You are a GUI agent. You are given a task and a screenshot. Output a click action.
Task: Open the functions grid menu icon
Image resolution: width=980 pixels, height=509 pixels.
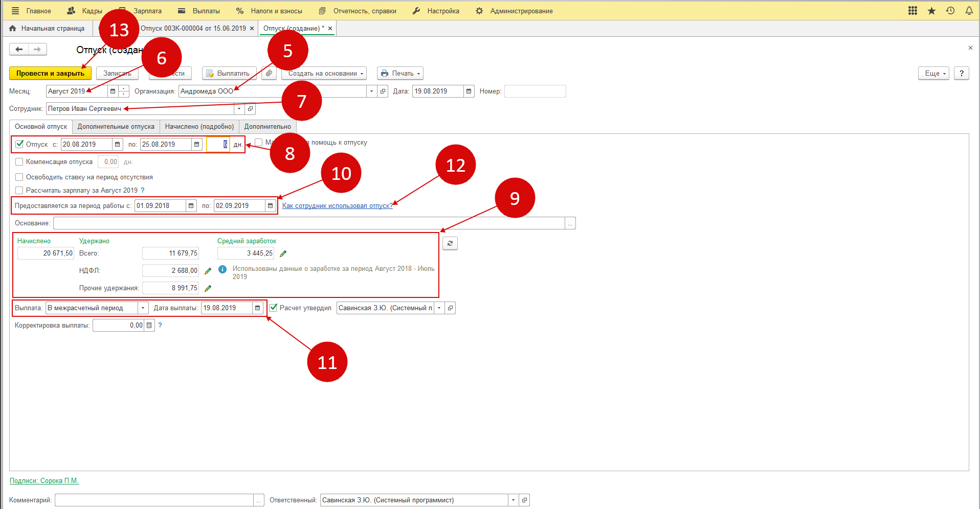pos(912,11)
